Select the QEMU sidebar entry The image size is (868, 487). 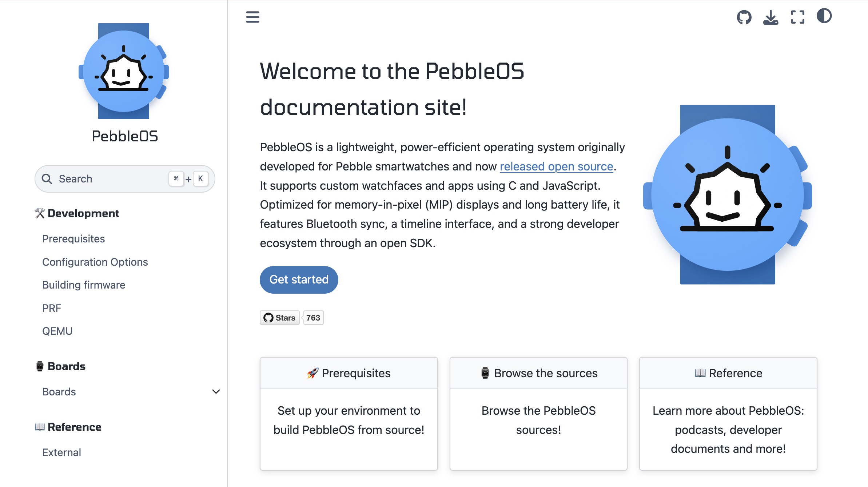(x=57, y=331)
